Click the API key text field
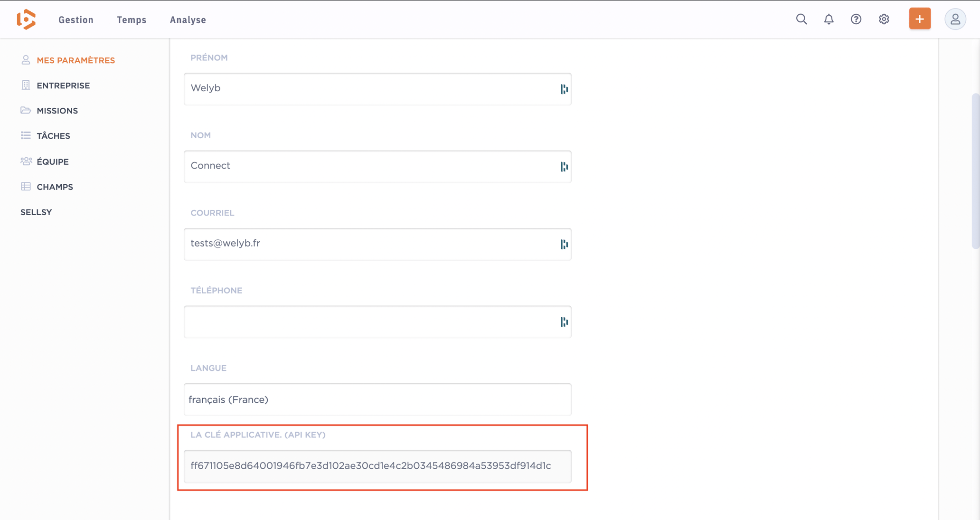The image size is (980, 520). [377, 466]
